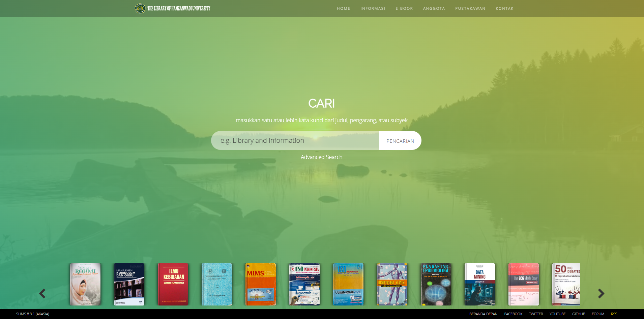Open the Kontak page

[x=504, y=8]
